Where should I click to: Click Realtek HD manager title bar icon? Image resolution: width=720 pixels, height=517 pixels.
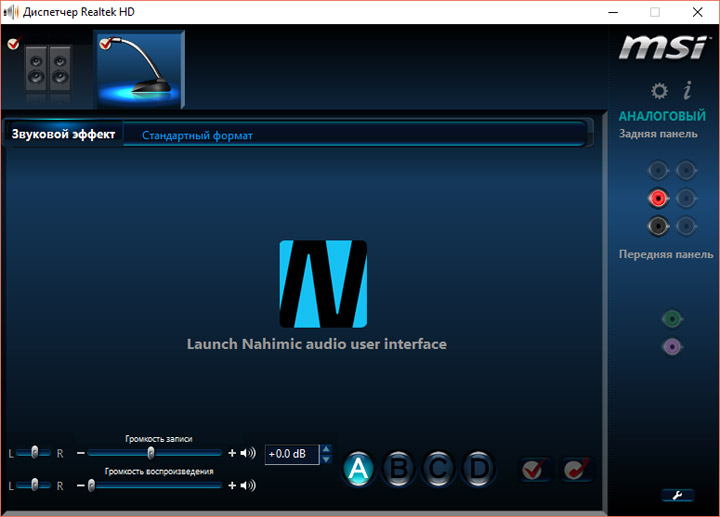pyautogui.click(x=11, y=12)
